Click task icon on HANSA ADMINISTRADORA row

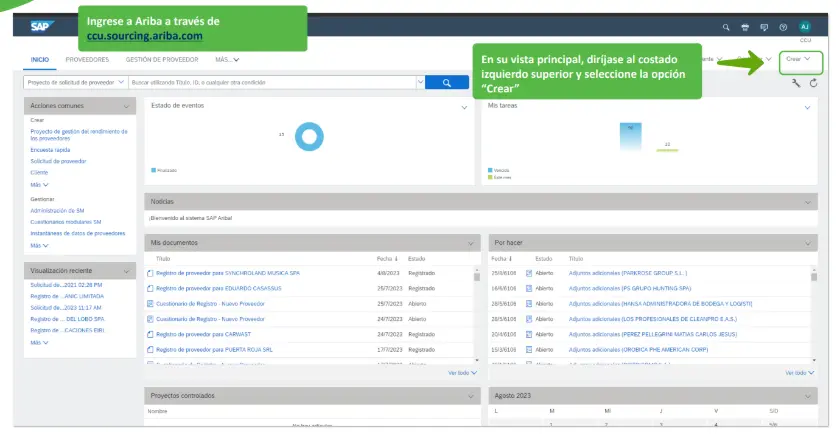click(x=529, y=304)
